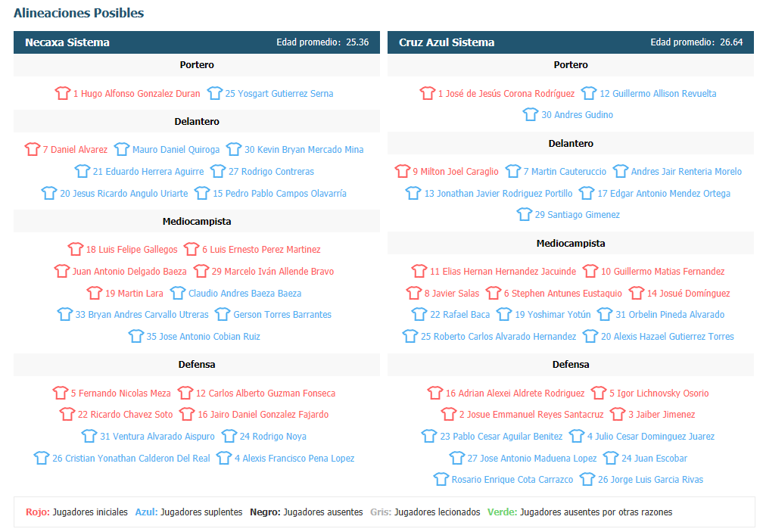The image size is (763, 532).
Task: Open player Martin Cauteruccio
Action: [565, 171]
